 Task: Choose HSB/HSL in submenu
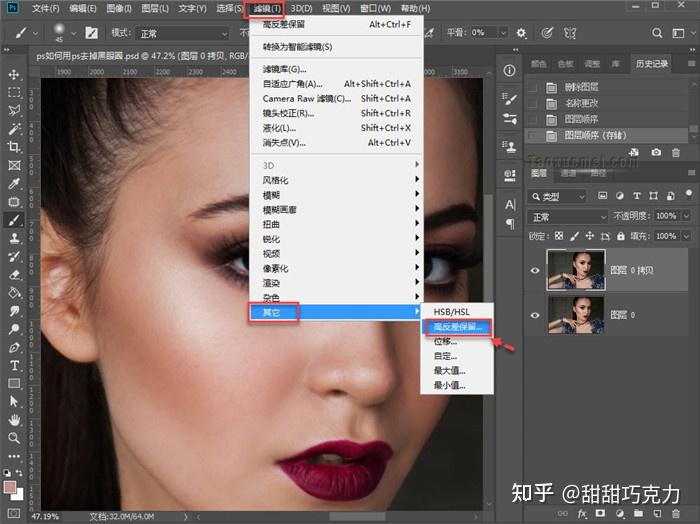coord(457,312)
